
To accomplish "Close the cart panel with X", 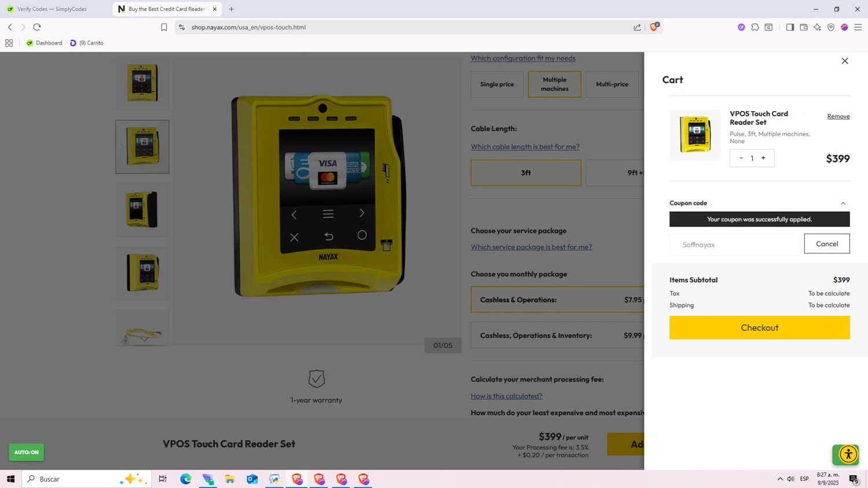I will point(845,61).
